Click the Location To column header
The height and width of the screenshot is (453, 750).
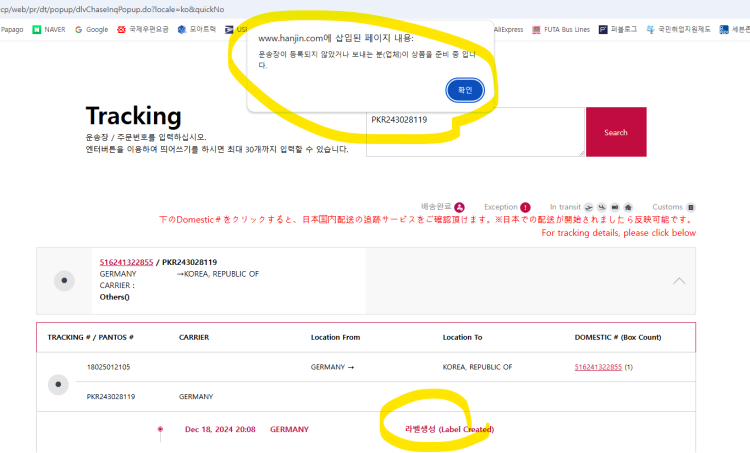[x=463, y=337]
